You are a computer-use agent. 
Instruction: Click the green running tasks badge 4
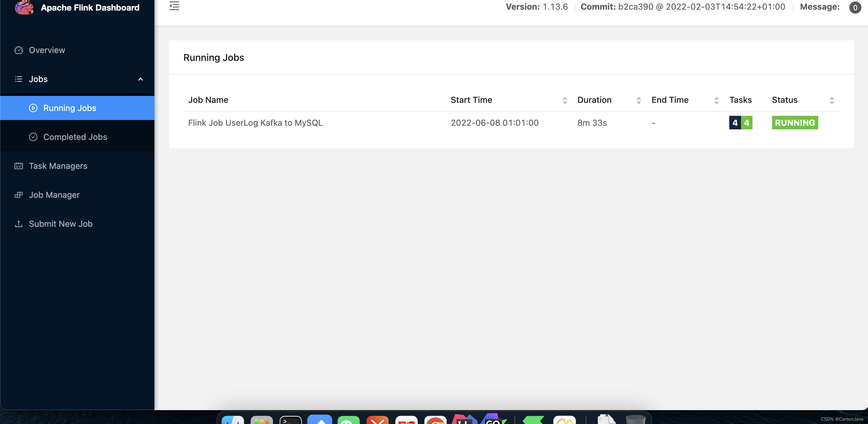coord(747,123)
